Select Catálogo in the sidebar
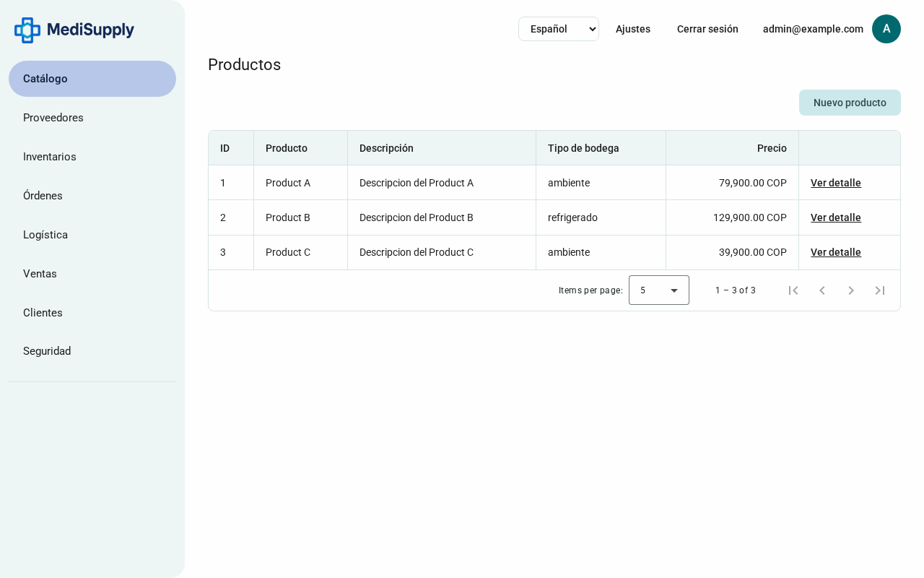 coord(92,79)
